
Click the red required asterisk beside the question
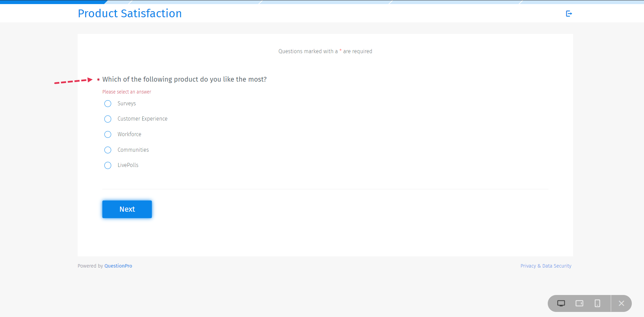pos(98,80)
